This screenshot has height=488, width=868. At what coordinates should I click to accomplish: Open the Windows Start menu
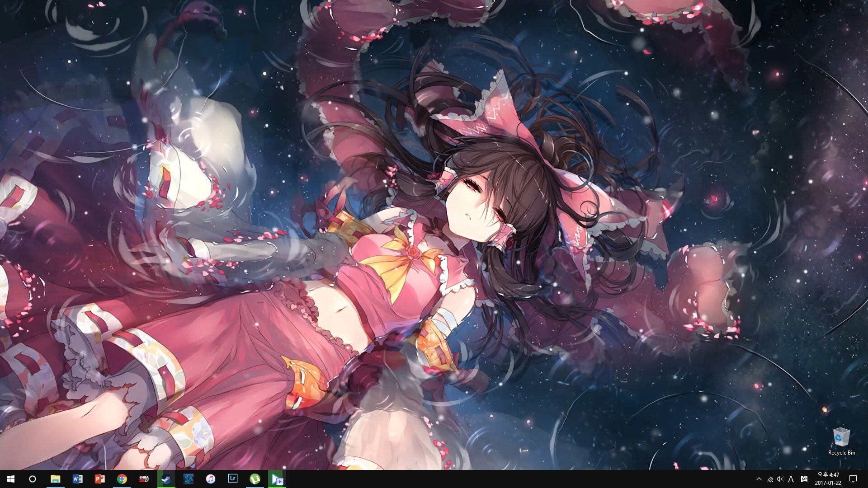point(11,479)
